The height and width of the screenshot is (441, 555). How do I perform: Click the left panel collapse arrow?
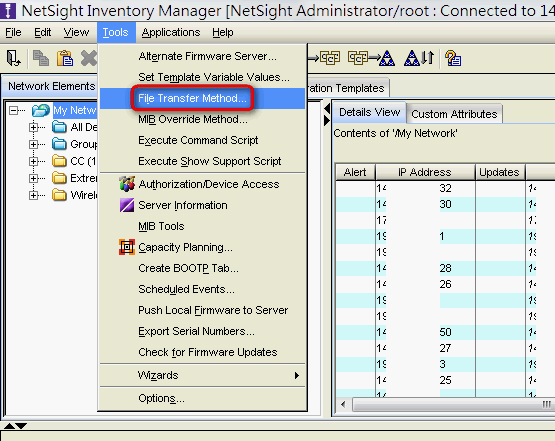pyautogui.click(x=327, y=108)
